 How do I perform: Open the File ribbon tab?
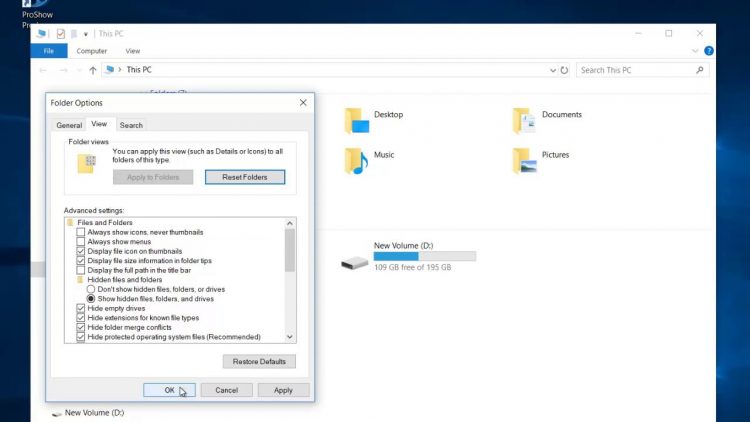49,51
